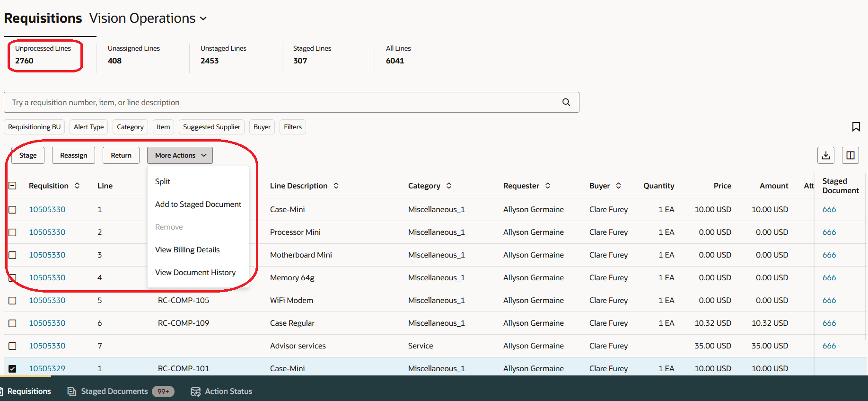Sort by the Category column header
868x401 pixels.
coord(449,186)
